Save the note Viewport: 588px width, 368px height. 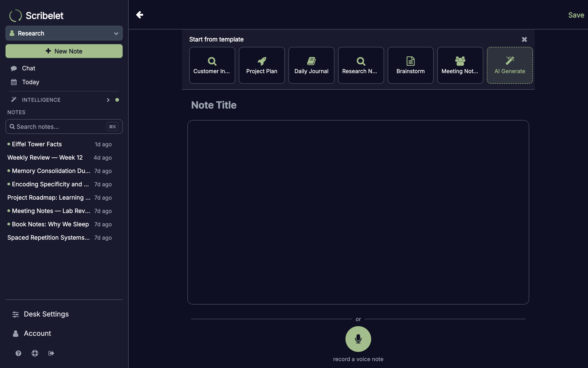[x=576, y=15]
